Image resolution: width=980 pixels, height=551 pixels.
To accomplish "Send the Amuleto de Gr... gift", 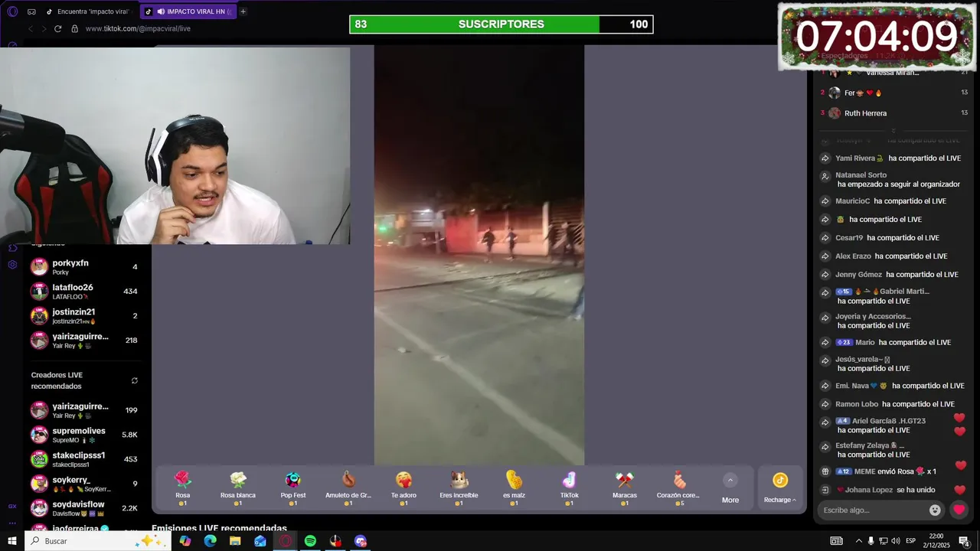I will coord(348,488).
